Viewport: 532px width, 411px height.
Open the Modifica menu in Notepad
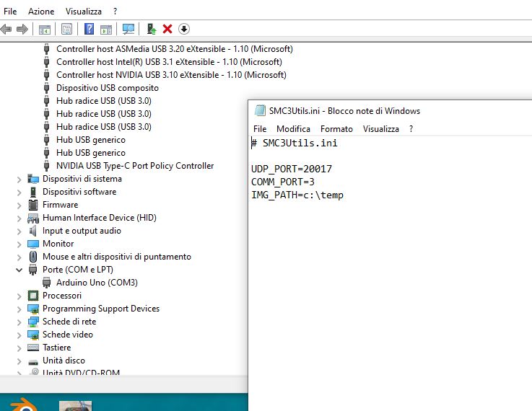click(x=293, y=128)
